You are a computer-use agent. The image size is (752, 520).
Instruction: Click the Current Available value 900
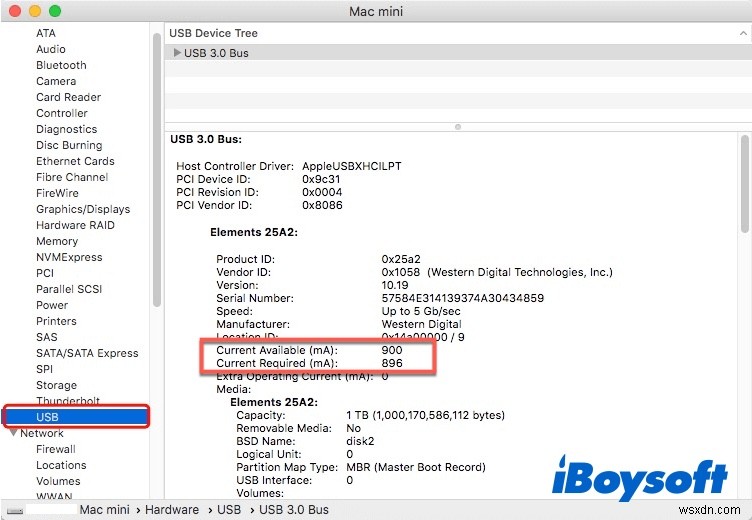click(392, 350)
